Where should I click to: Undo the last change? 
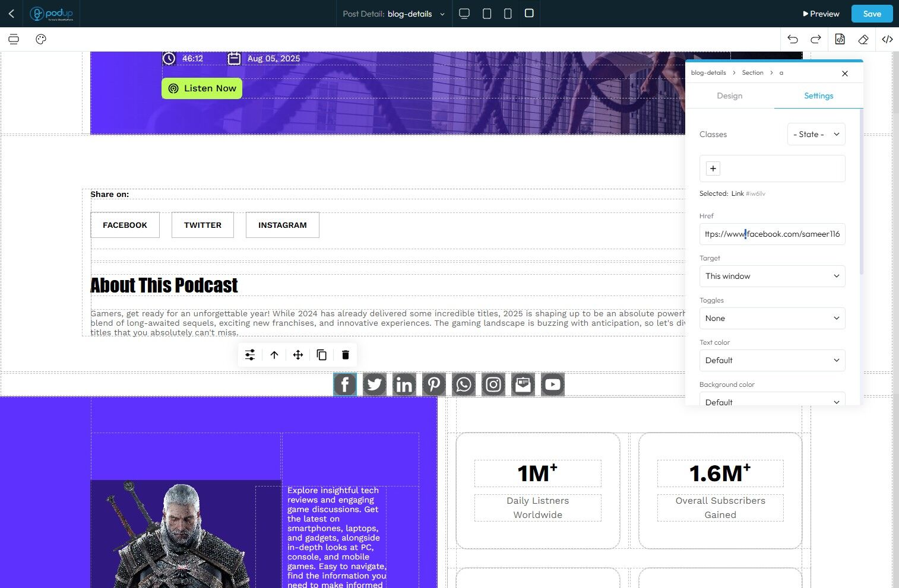point(793,39)
